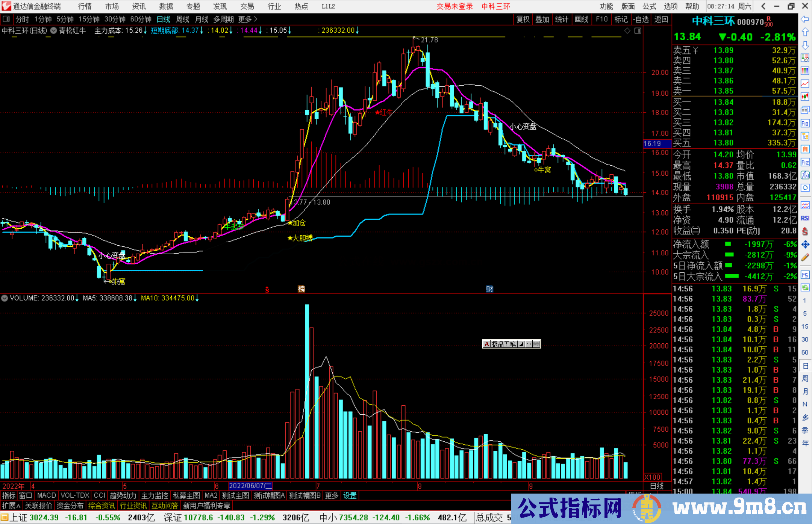Click the 复权 button
The height and width of the screenshot is (524, 812).
[523, 19]
